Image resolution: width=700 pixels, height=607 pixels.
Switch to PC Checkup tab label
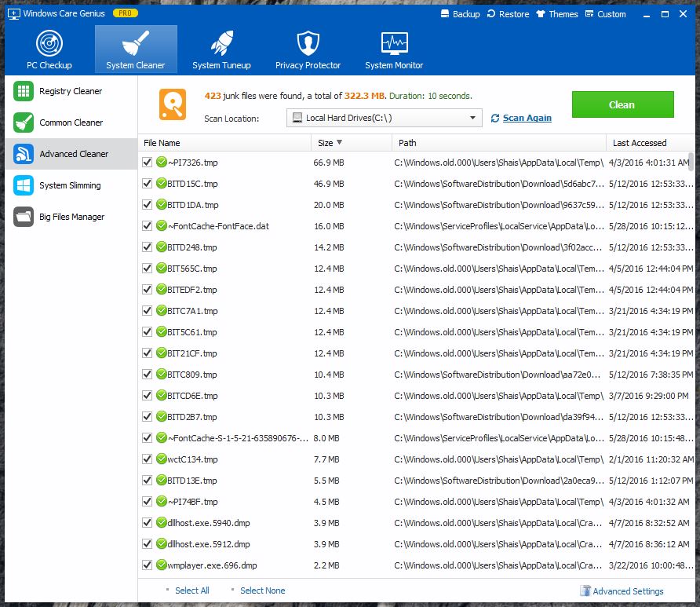point(49,65)
